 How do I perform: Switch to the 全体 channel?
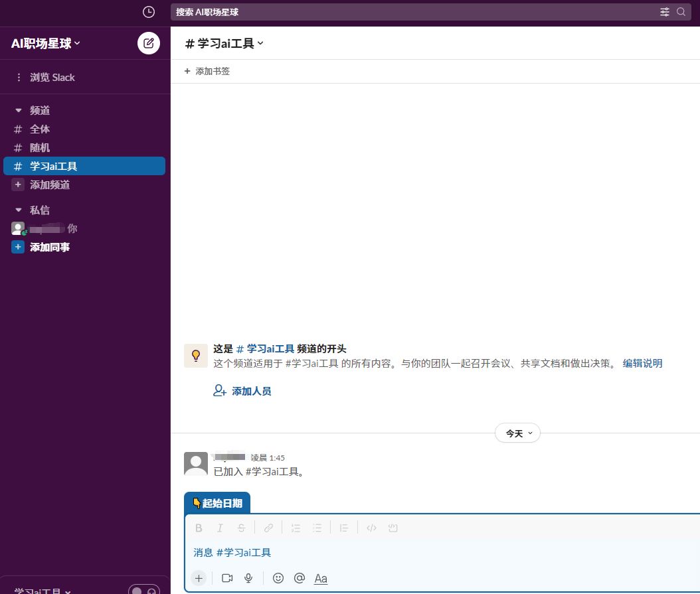(40, 129)
